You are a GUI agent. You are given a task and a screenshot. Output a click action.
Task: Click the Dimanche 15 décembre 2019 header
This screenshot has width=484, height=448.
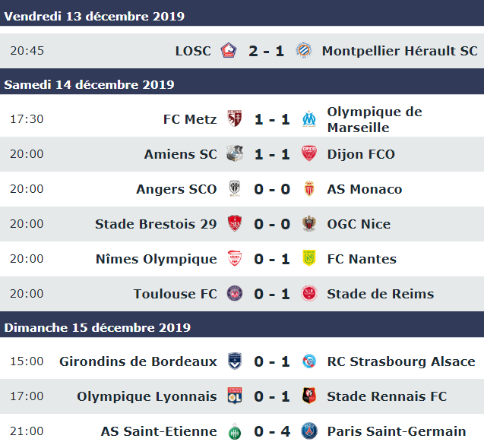pyautogui.click(x=242, y=327)
